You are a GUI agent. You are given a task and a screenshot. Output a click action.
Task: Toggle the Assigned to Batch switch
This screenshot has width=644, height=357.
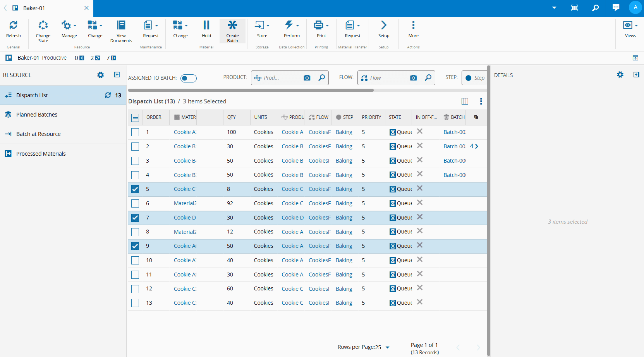189,78
